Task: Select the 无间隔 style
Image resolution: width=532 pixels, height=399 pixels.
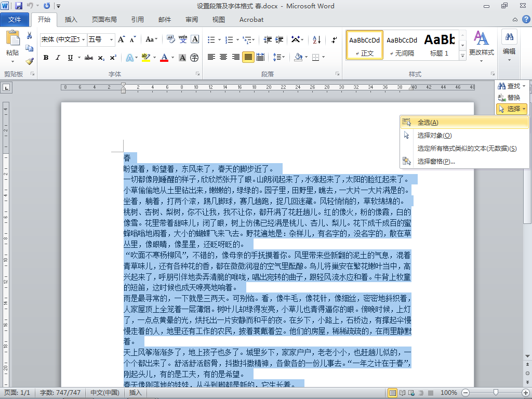Action: (x=402, y=46)
